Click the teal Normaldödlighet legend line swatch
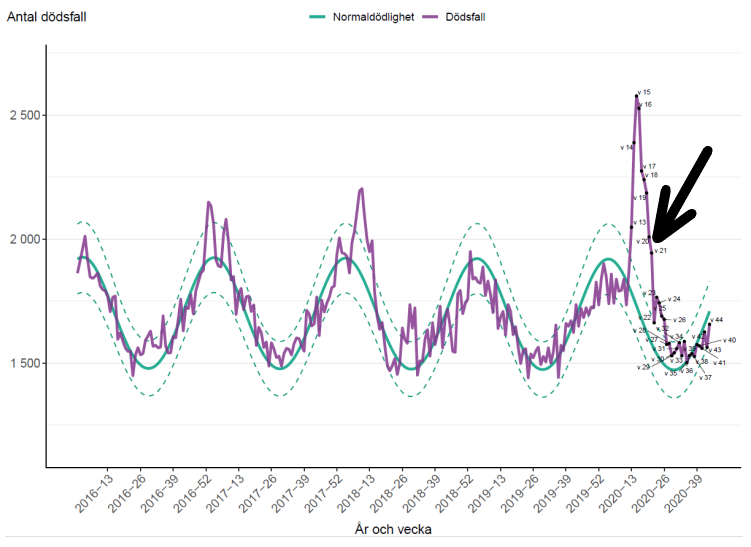This screenshot has height=547, width=751. coord(318,17)
